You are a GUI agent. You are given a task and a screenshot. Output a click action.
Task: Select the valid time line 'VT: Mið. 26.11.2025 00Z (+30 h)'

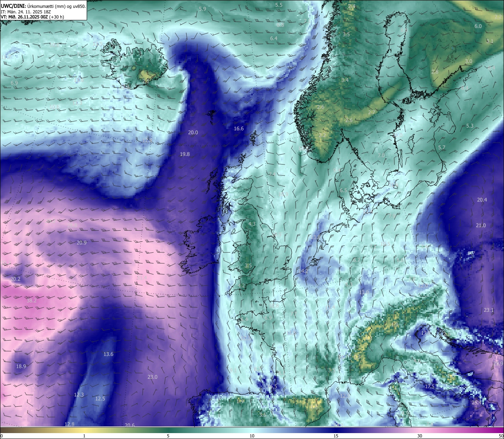point(33,17)
